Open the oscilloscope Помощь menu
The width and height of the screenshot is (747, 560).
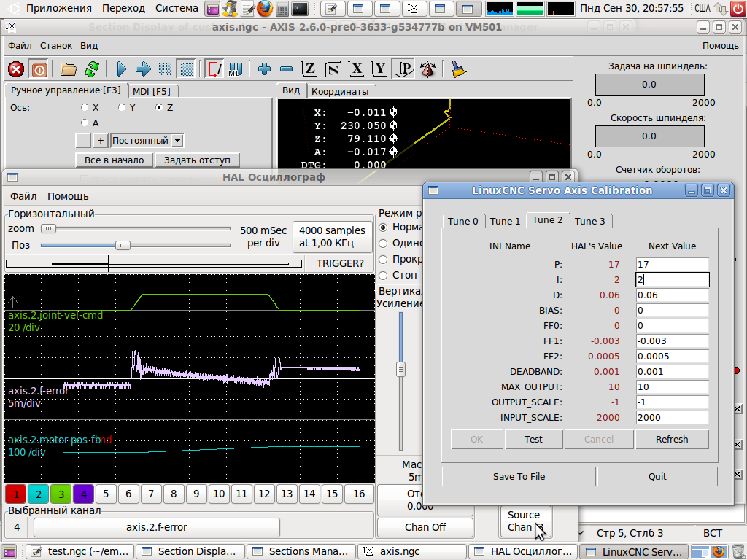[x=68, y=196]
